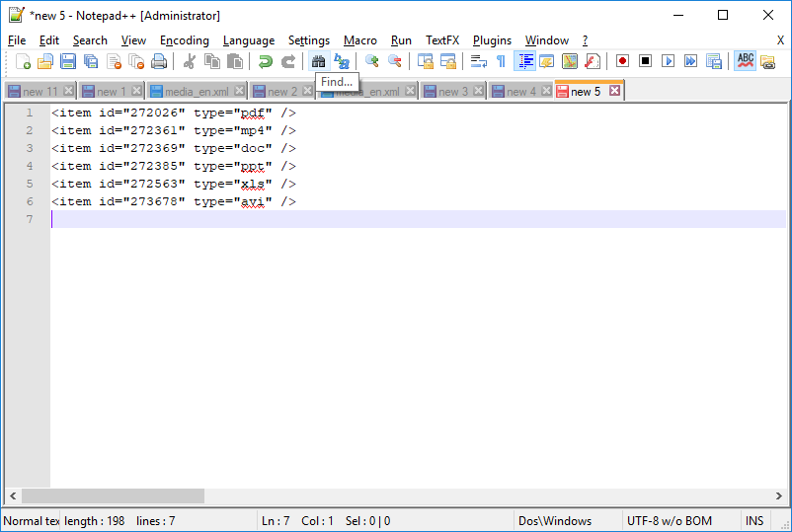Viewport: 792px width, 532px height.
Task: Open a file with the folder icon
Action: point(45,61)
